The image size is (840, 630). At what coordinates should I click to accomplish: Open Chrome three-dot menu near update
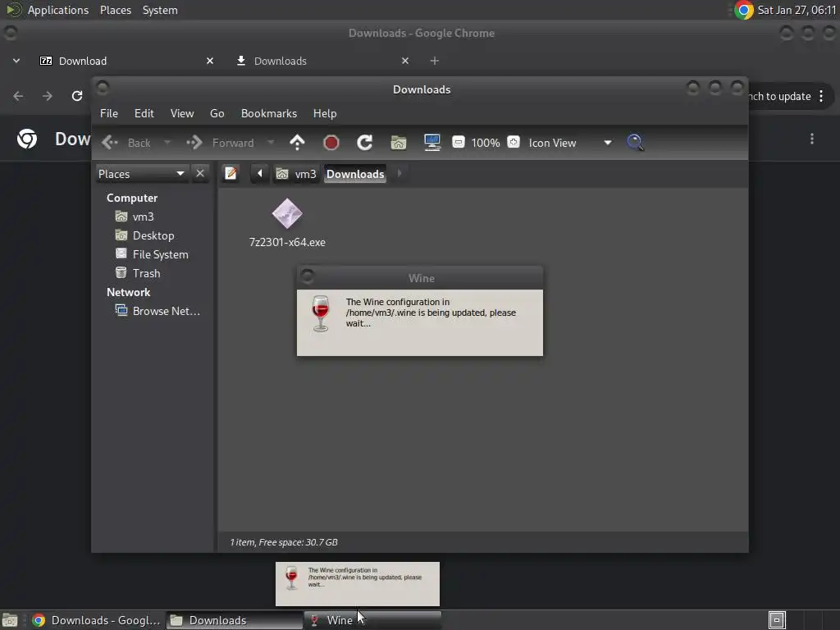tap(821, 97)
